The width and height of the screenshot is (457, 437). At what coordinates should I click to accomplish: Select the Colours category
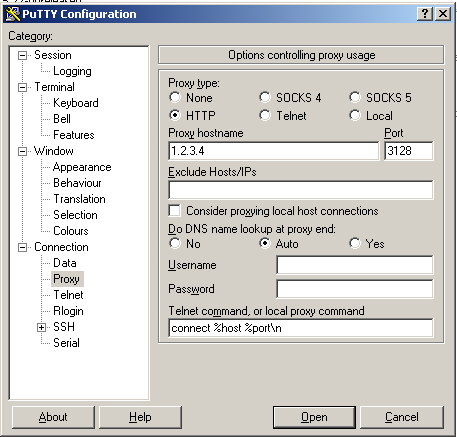point(71,231)
